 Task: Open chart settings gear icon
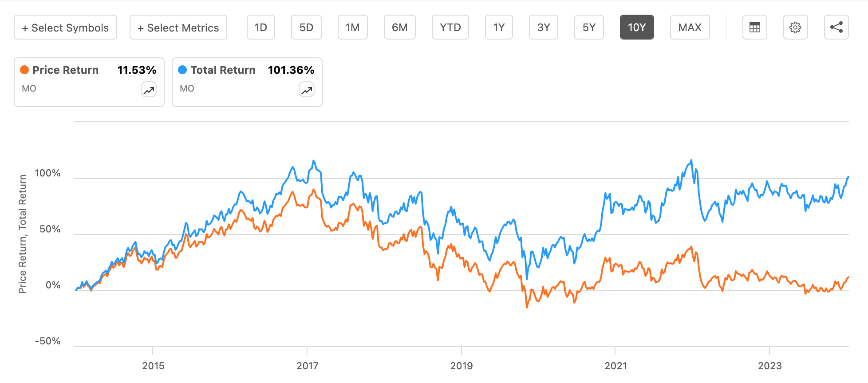click(795, 28)
